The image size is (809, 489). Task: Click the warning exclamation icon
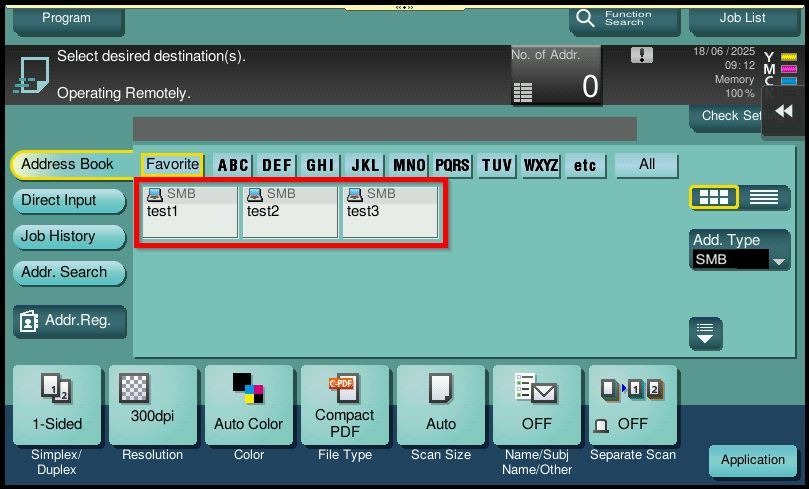tap(642, 56)
